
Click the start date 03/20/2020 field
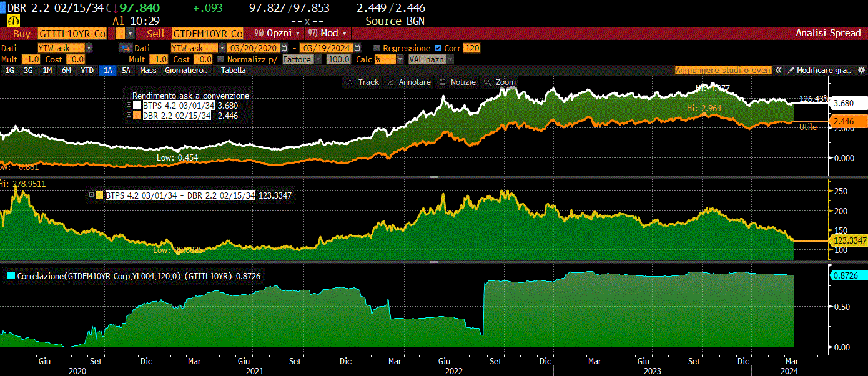[254, 48]
